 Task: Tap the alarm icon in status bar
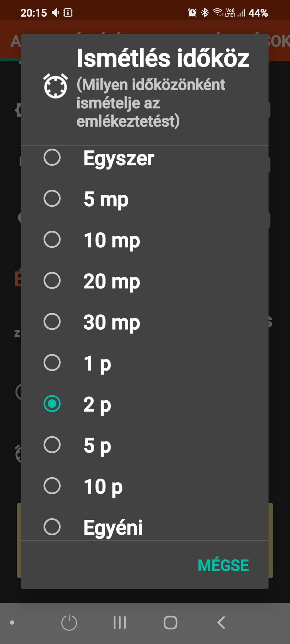pyautogui.click(x=192, y=13)
